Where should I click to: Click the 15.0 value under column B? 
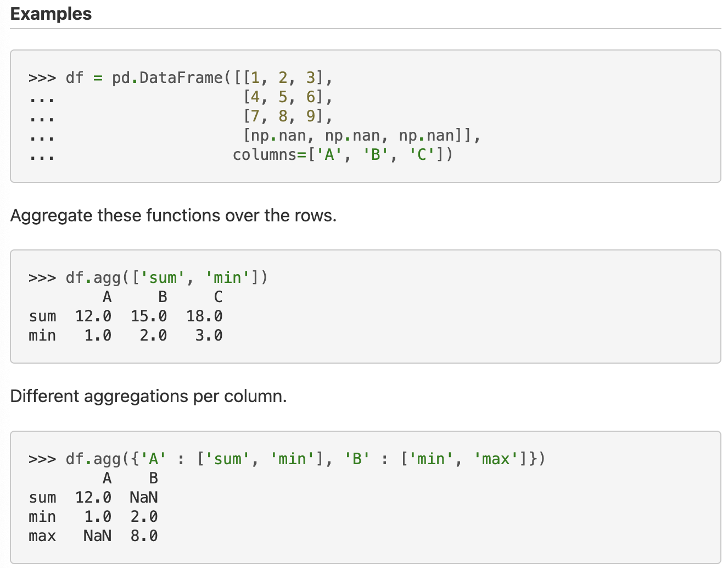click(149, 316)
